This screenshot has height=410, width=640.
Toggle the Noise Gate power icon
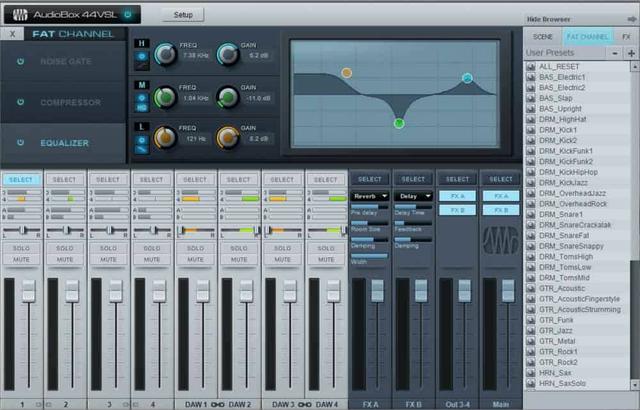click(19, 61)
